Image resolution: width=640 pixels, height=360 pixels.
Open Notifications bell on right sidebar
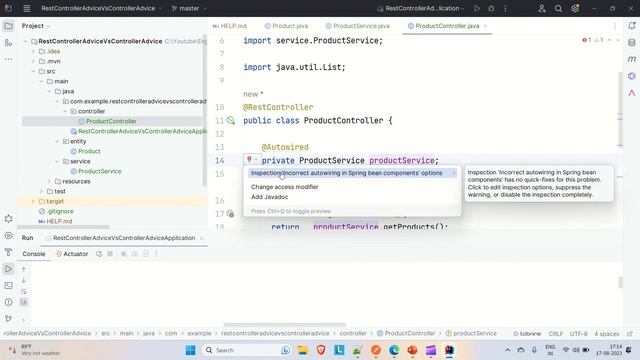click(632, 26)
